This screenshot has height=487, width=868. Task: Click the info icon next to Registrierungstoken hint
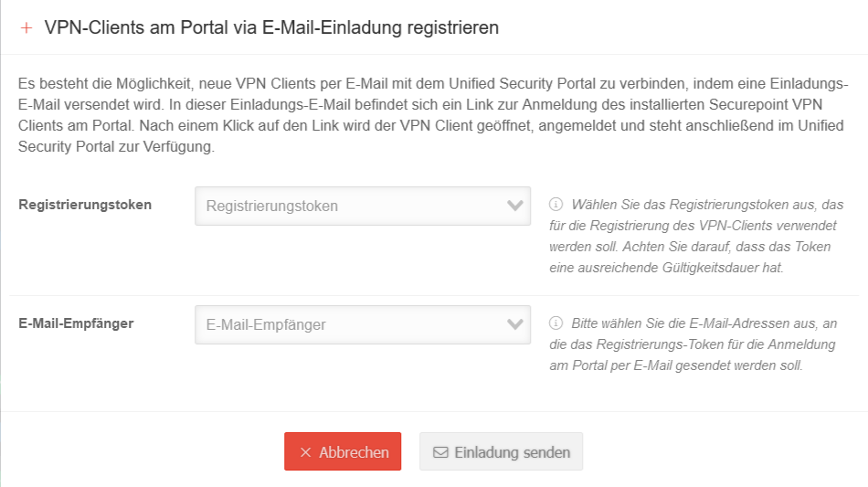555,205
